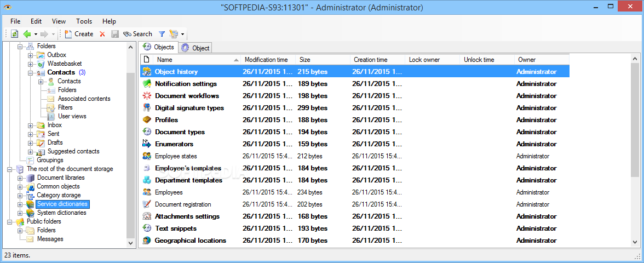This screenshot has width=644, height=263.
Task: Click the Digital signature types icon
Action: click(x=147, y=108)
